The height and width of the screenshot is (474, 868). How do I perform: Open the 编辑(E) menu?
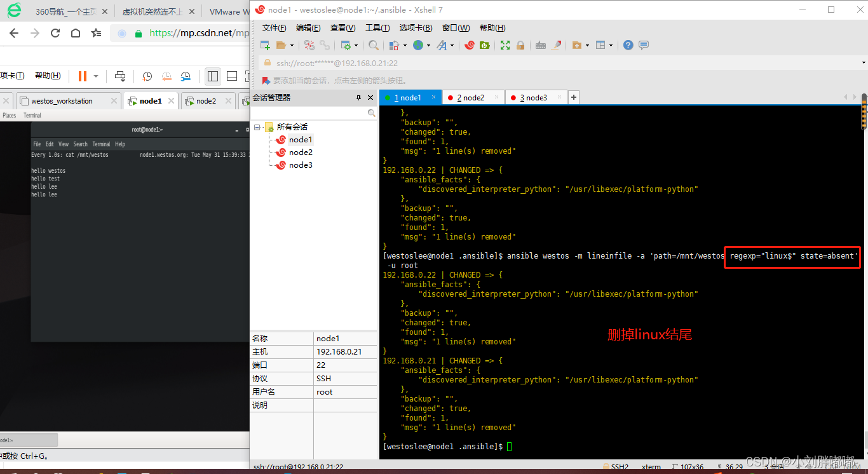(x=308, y=28)
